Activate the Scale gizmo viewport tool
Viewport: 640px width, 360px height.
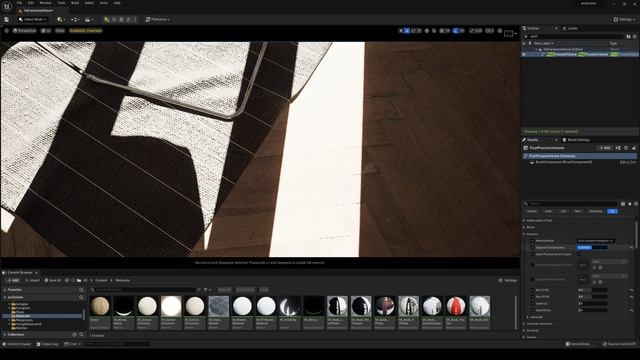[419, 31]
